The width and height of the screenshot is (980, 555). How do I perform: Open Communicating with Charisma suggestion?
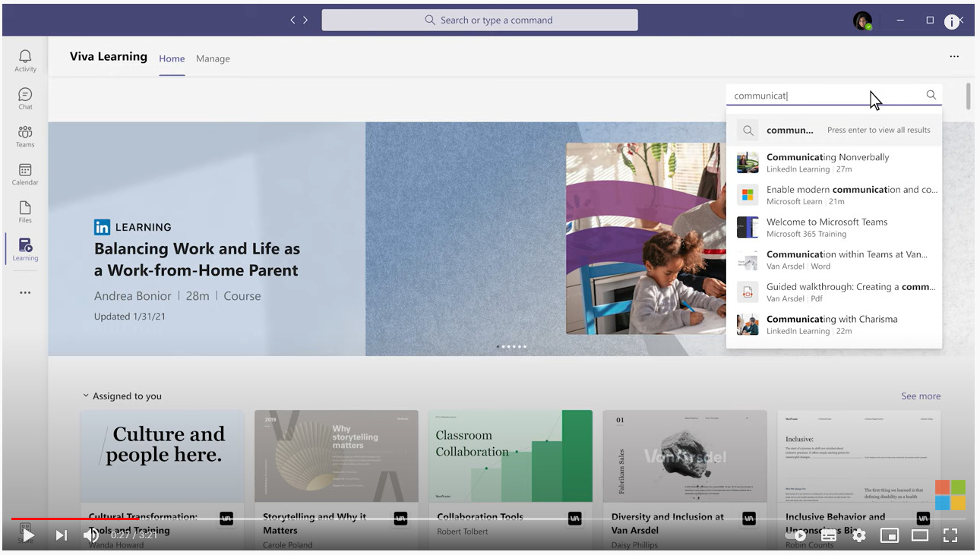pyautogui.click(x=834, y=325)
